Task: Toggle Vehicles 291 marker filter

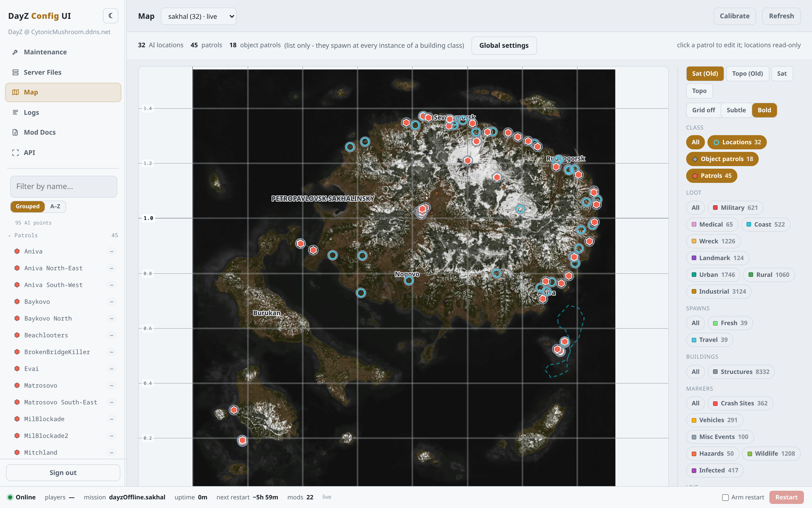Action: (714, 420)
